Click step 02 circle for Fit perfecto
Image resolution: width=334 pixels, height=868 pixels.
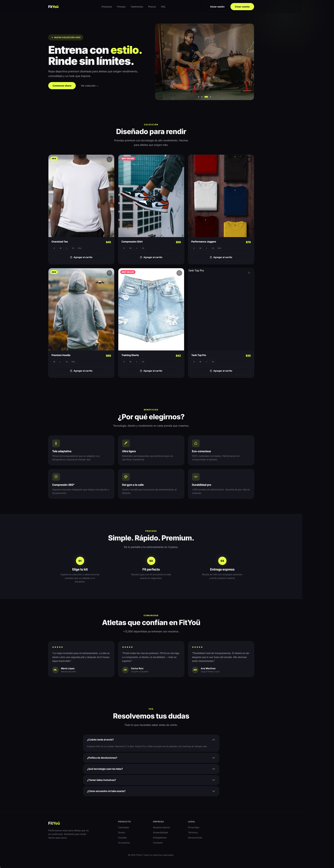pos(151,561)
